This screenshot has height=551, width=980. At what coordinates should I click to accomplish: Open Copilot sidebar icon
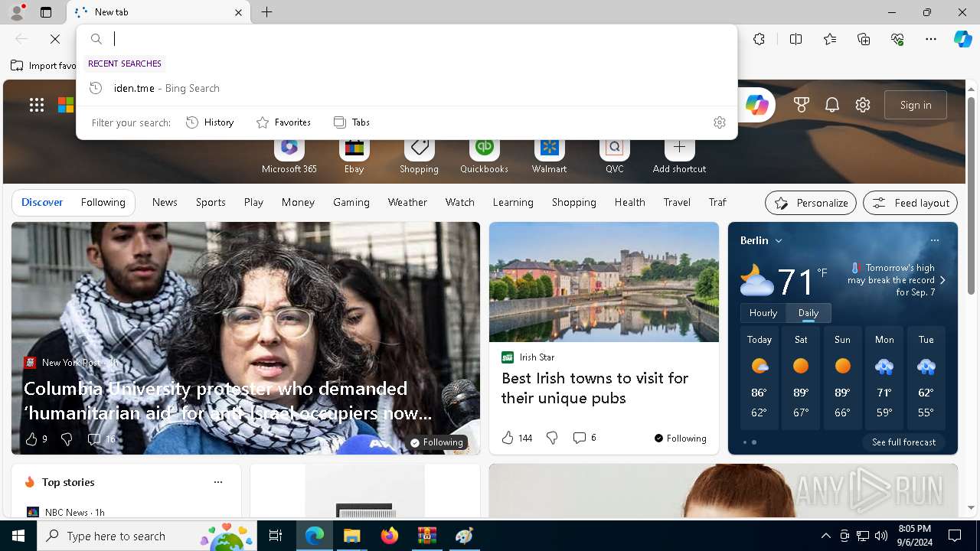click(962, 39)
